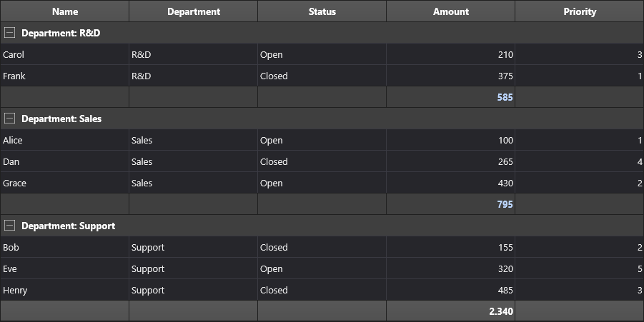This screenshot has height=322, width=644.
Task: Click the amount 485 in Henry's row
Action: (x=450, y=290)
